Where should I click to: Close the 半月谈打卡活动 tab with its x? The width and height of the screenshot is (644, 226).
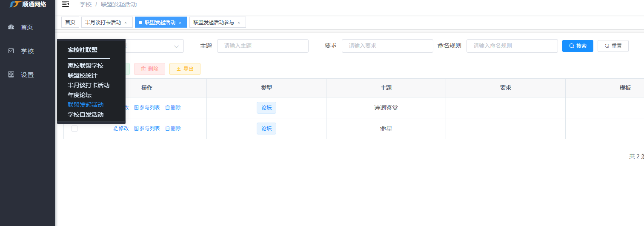(x=126, y=23)
